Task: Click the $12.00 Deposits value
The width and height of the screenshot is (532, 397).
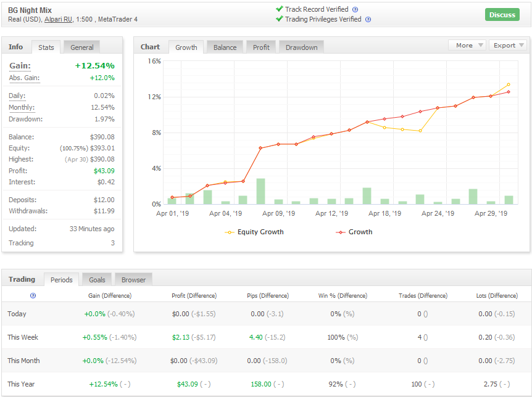Action: 104,200
